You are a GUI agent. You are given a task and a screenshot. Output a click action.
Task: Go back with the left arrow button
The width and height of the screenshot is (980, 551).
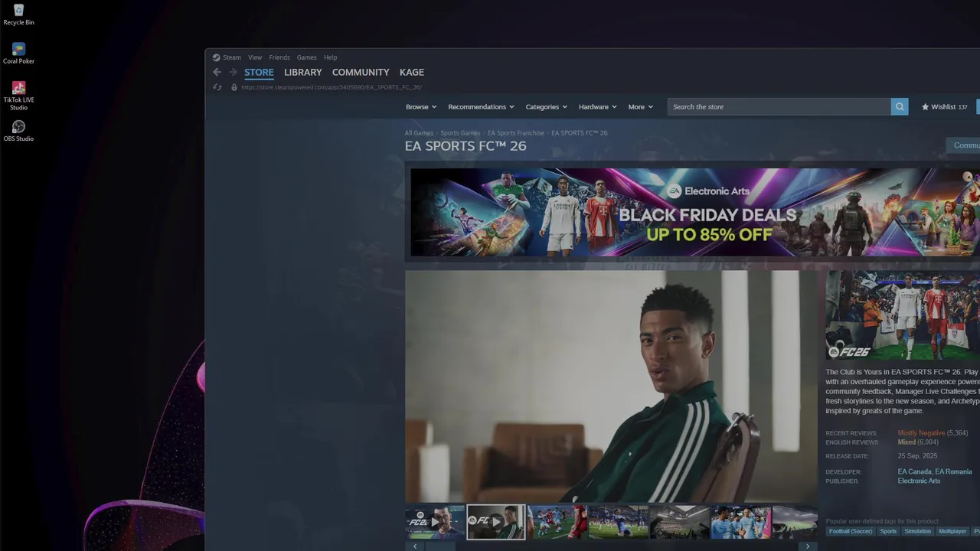point(217,72)
